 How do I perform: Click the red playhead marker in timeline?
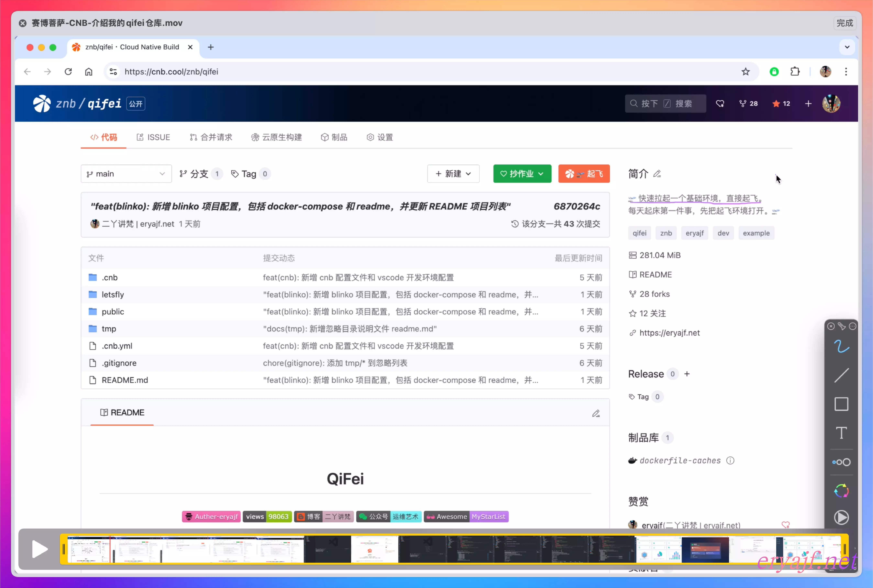pyautogui.click(x=110, y=549)
